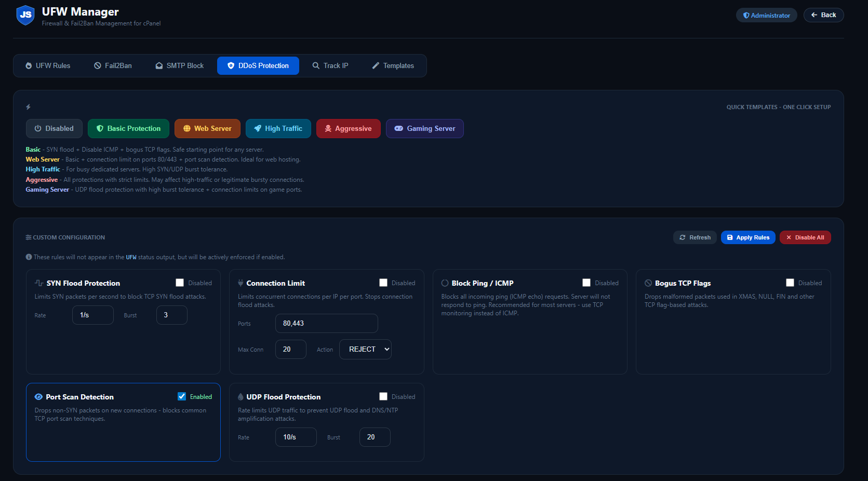Enable the Bogus TCP Flags checkbox

pyautogui.click(x=790, y=283)
